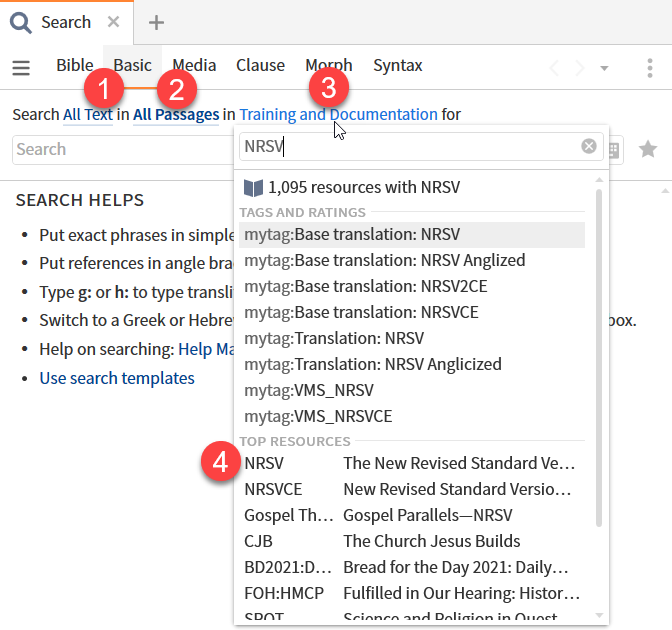Add a new tab with plus

(x=156, y=22)
